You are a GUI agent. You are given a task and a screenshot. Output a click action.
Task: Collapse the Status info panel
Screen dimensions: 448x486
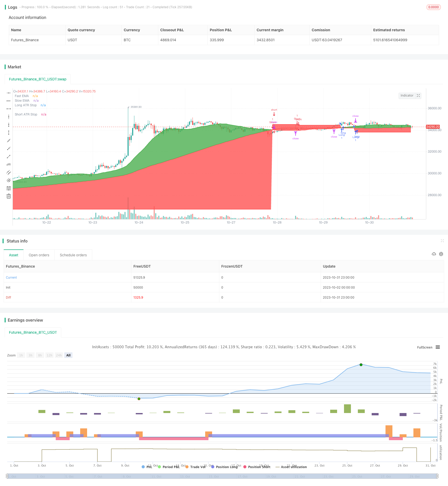pyautogui.click(x=442, y=241)
